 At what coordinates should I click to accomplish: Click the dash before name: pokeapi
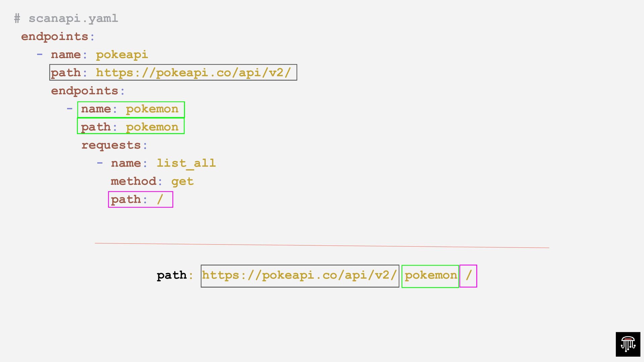(x=40, y=54)
